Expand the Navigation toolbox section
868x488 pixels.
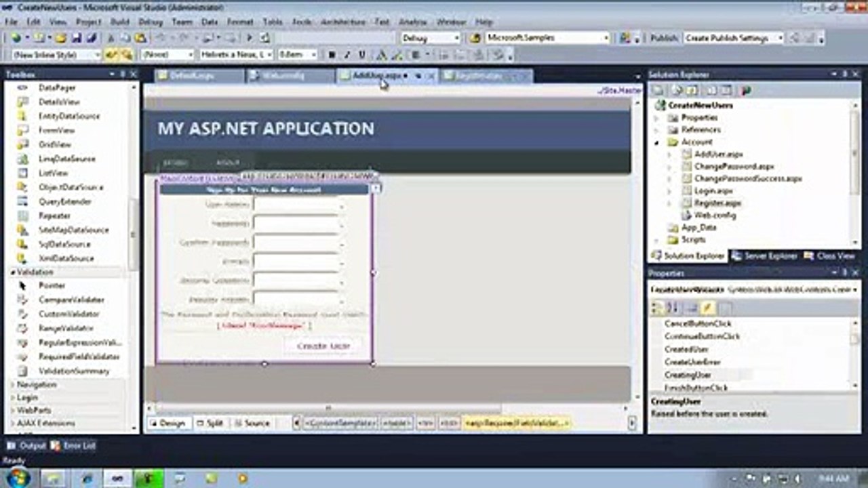13,384
